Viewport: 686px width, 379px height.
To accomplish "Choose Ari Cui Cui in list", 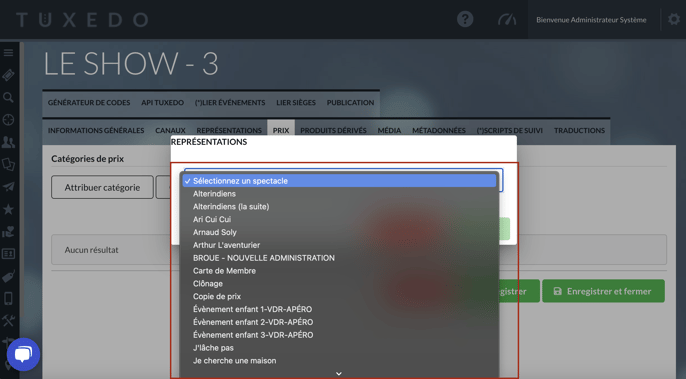I will (340, 219).
